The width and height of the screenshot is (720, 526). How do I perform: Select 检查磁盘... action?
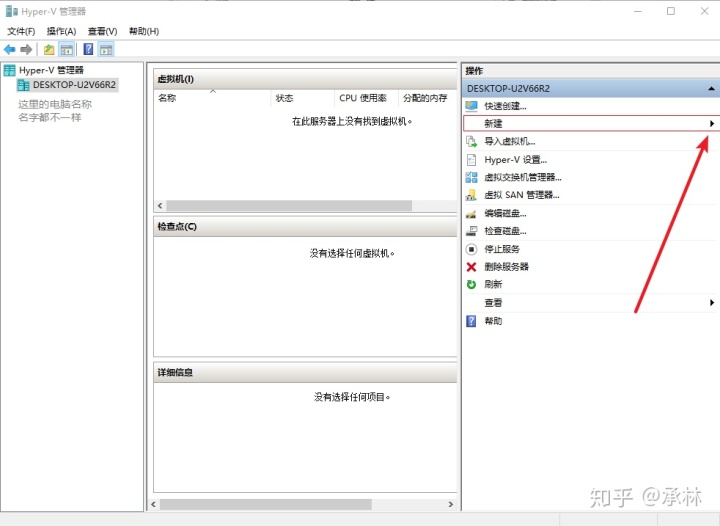point(505,231)
